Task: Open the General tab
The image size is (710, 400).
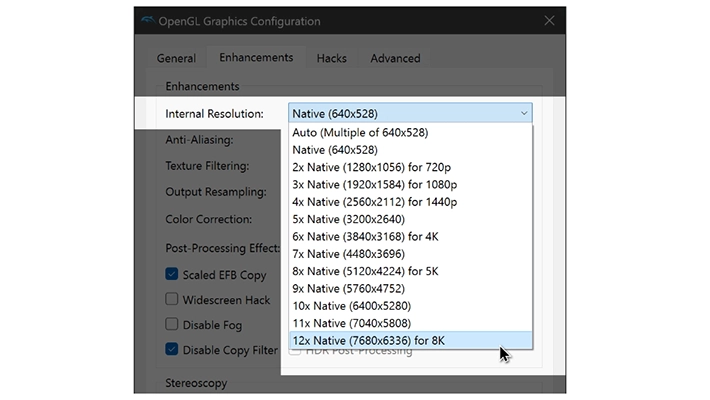Action: (176, 58)
